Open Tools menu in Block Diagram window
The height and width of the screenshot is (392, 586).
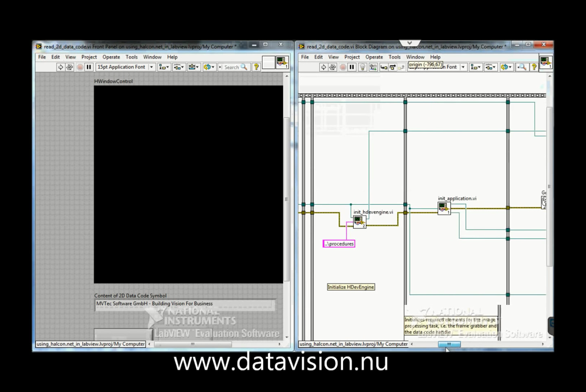(394, 57)
